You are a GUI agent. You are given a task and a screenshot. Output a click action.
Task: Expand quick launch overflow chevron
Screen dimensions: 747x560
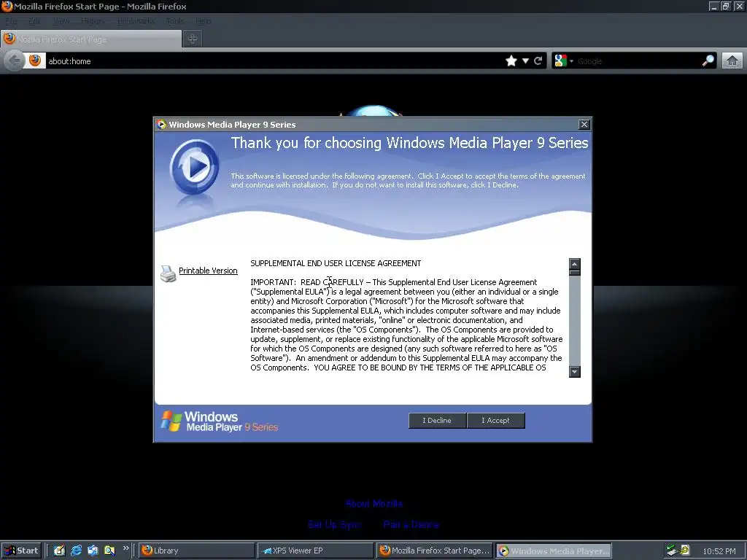125,548
